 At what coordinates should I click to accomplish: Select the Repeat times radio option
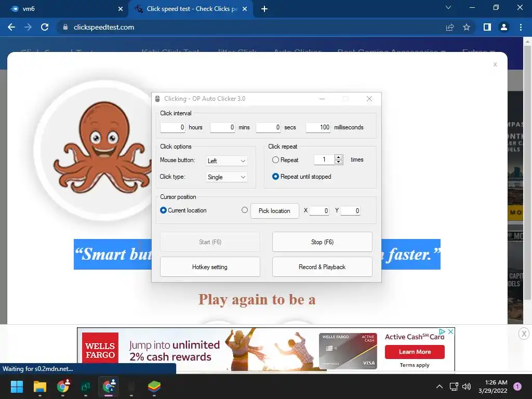point(275,160)
